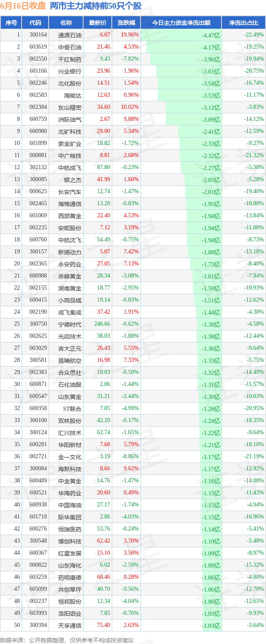
Task: Click stock name ST联合
Action: coord(71,409)
